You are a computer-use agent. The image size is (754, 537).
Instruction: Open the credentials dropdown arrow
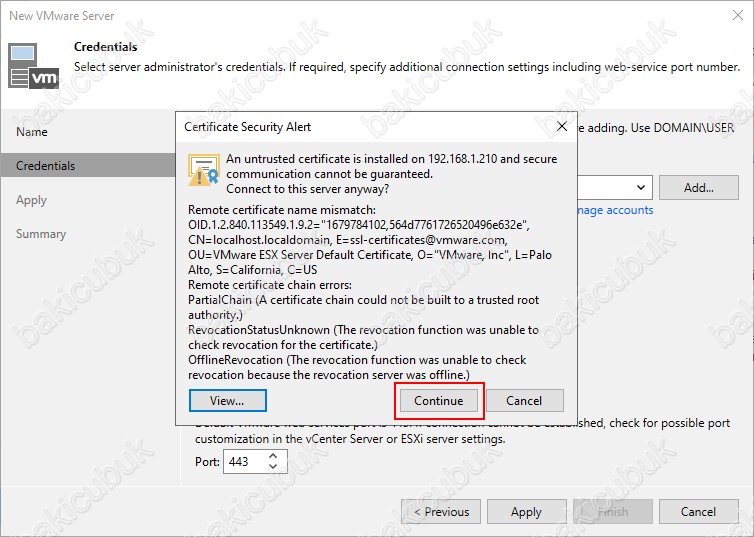[x=641, y=187]
